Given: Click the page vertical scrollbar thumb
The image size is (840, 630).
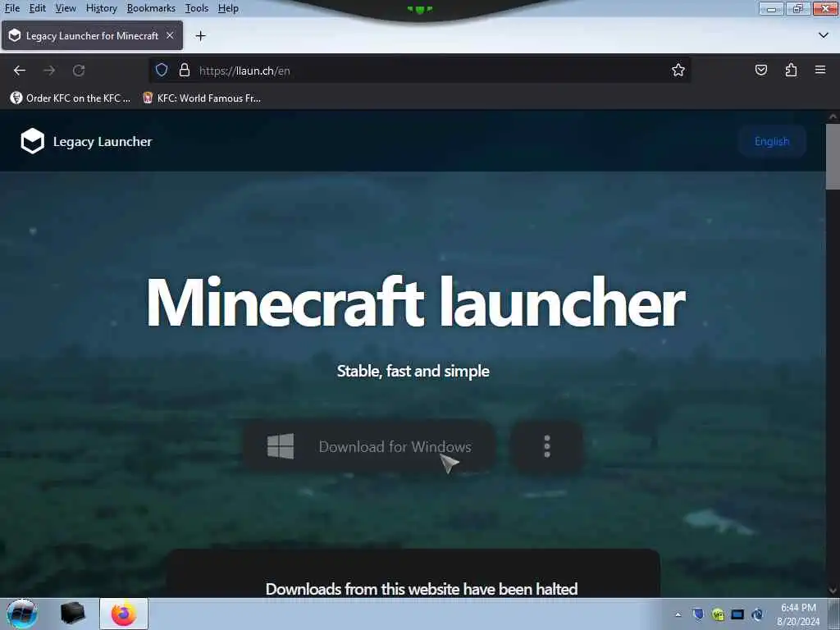Looking at the screenshot, I should [x=833, y=157].
